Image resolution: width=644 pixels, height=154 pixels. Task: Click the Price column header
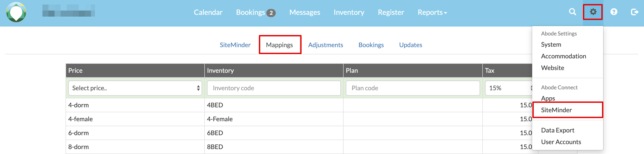point(135,70)
